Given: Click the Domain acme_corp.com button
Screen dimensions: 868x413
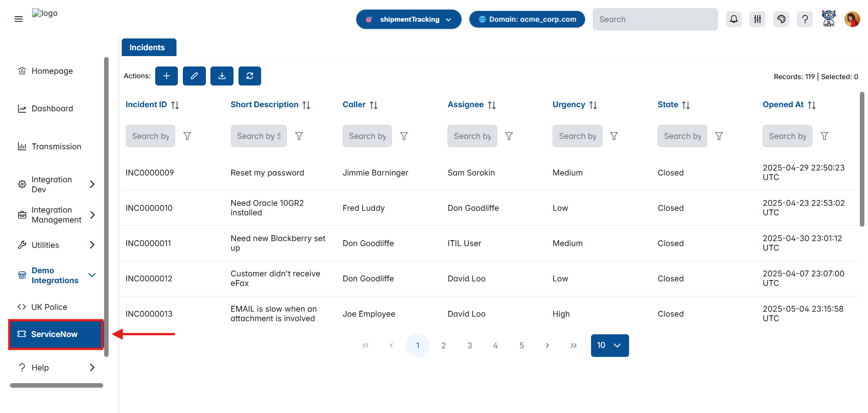Looking at the screenshot, I should pyautogui.click(x=526, y=19).
